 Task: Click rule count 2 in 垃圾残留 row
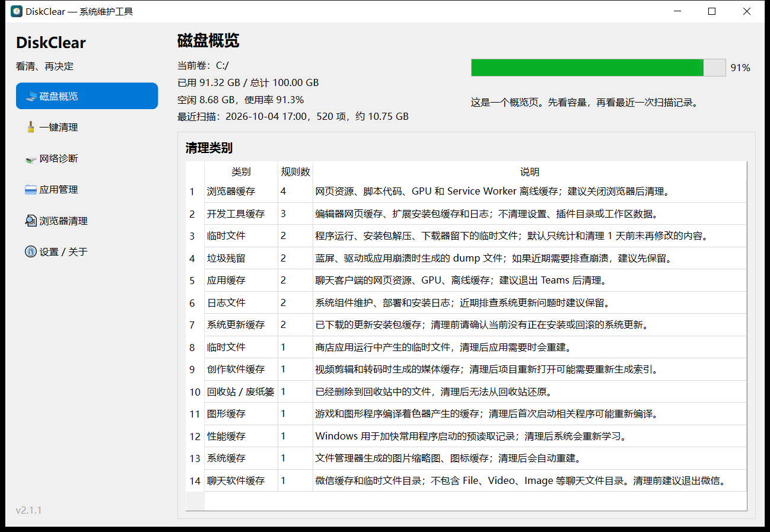point(295,258)
